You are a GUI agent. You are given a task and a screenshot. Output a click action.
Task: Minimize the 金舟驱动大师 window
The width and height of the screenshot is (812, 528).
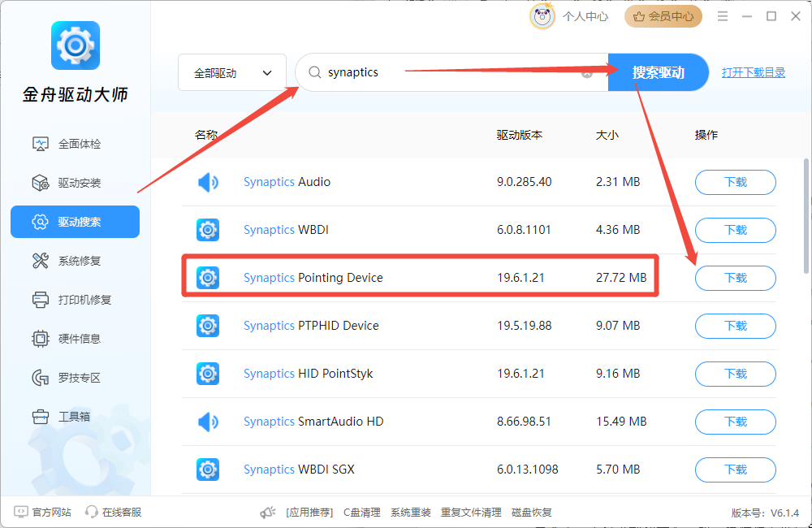pyautogui.click(x=747, y=16)
